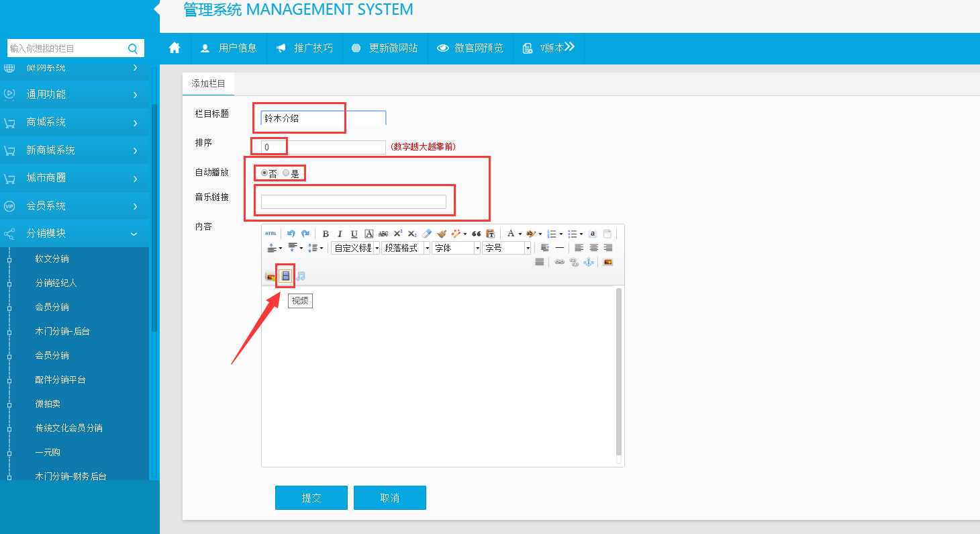This screenshot has height=534, width=980.
Task: Align text left in the editor
Action: pos(579,248)
